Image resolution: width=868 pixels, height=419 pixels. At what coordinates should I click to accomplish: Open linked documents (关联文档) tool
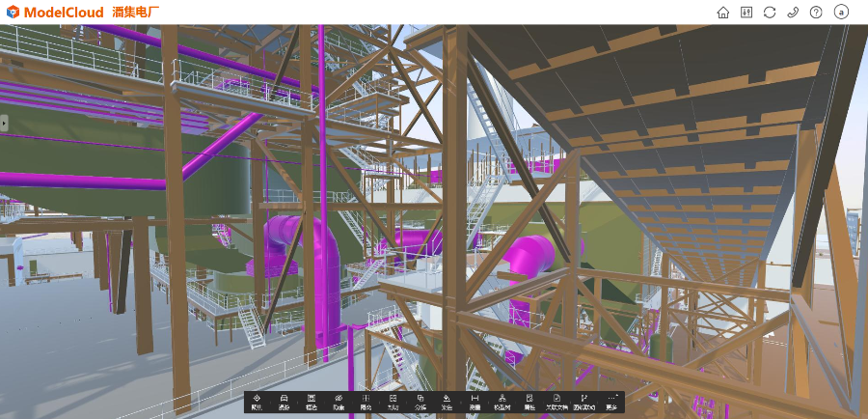[556, 402]
